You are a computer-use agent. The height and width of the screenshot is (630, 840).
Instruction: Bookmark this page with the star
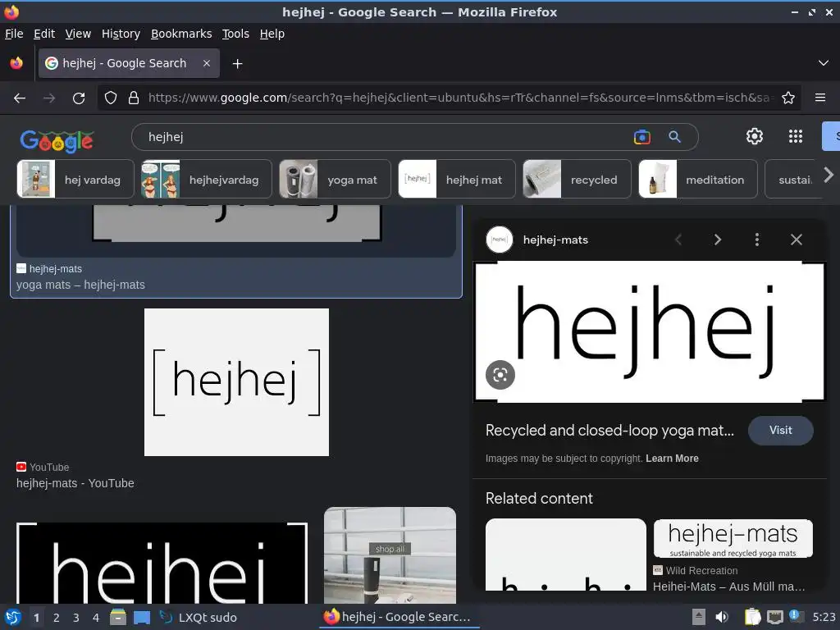click(788, 98)
